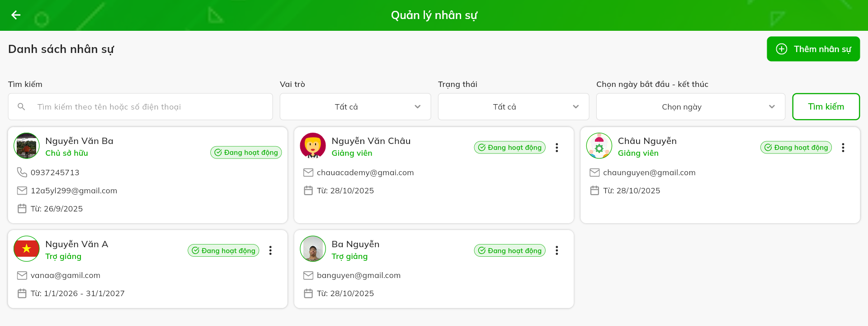Click phone icon on Nguyễn Văn Ba card
868x326 pixels.
pos(22,172)
